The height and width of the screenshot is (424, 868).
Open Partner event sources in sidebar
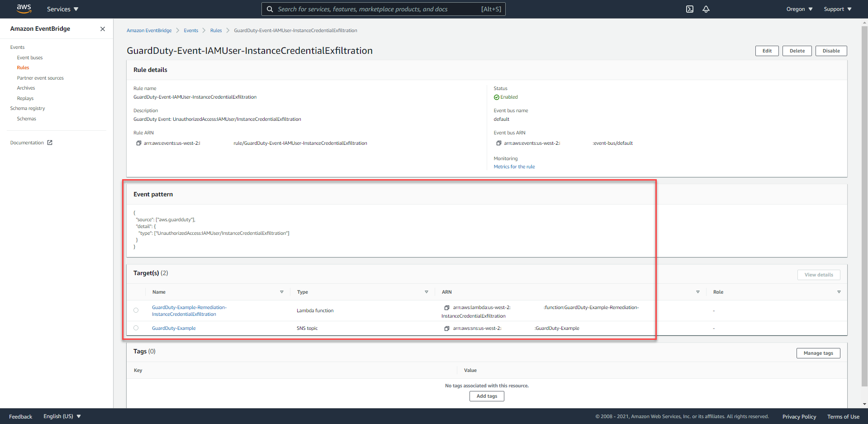click(40, 78)
